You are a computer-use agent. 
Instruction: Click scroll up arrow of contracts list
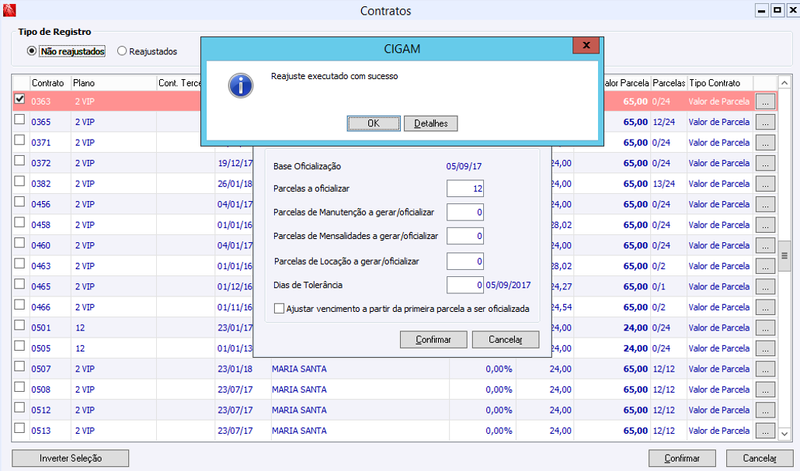pos(785,83)
